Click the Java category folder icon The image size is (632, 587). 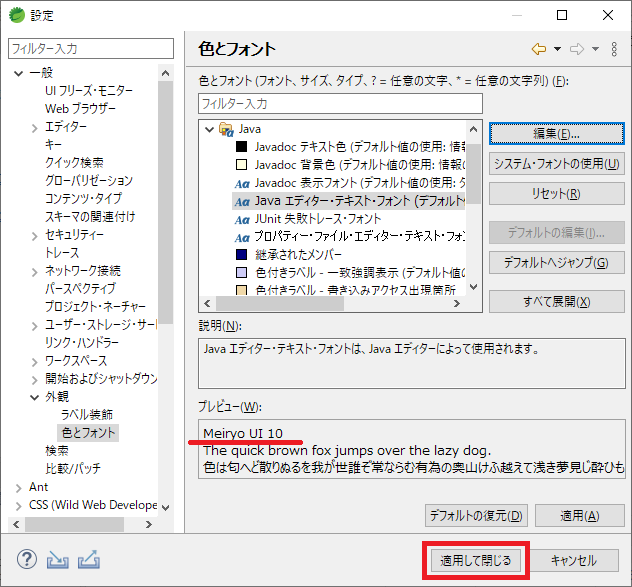[226, 129]
